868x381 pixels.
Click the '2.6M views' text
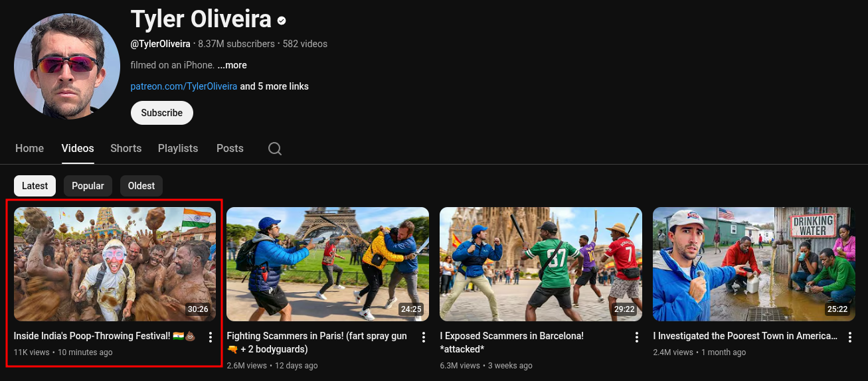pos(247,366)
